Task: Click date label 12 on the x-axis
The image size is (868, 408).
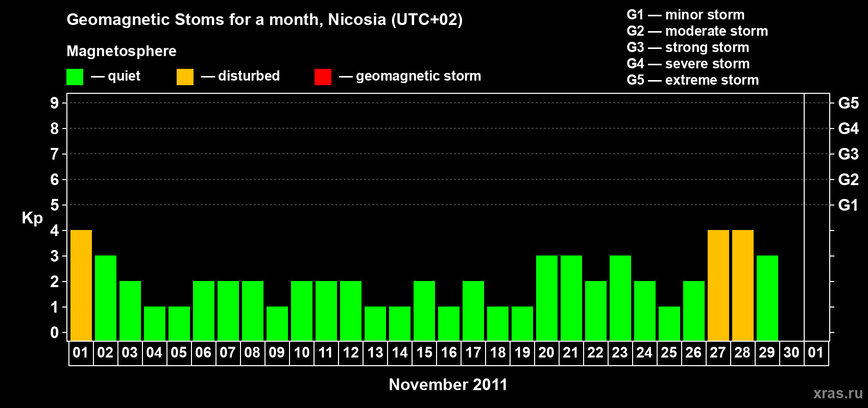Action: [351, 352]
